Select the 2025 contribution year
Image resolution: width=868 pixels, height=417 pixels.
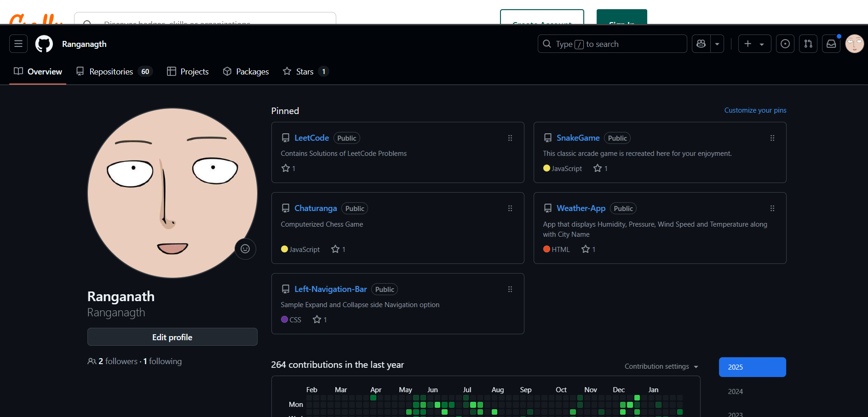[x=753, y=367]
